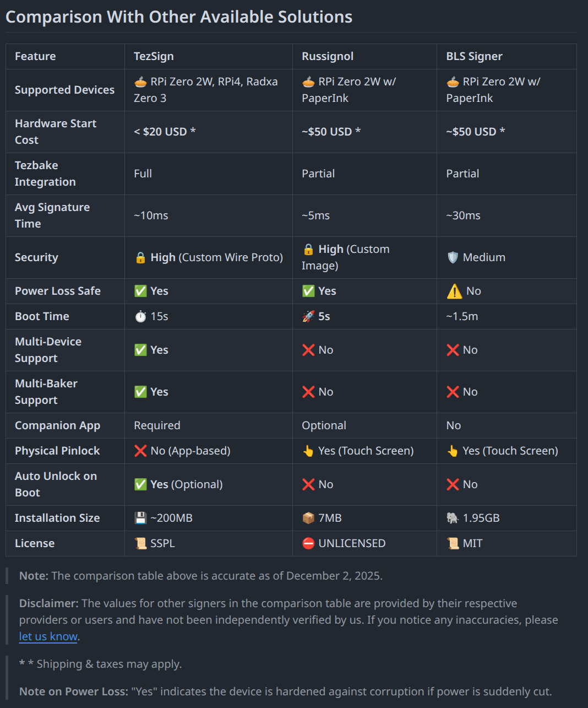
Task: Click the package icon next to 7MB
Action: click(x=308, y=518)
